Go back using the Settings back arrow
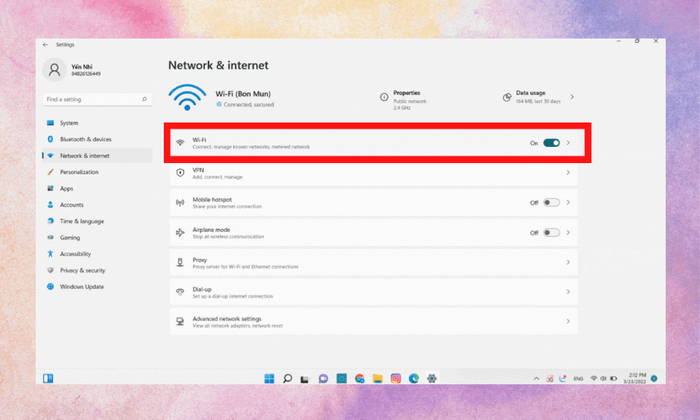700x420 pixels. click(x=45, y=45)
